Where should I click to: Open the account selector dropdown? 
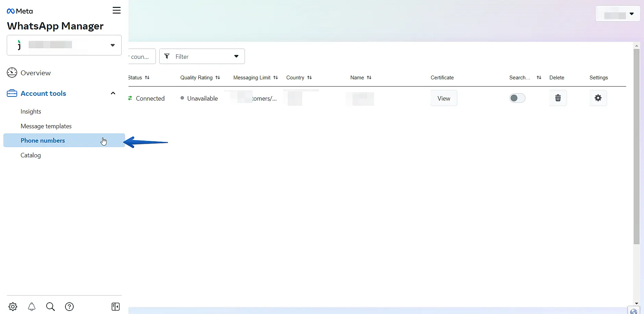pyautogui.click(x=64, y=45)
